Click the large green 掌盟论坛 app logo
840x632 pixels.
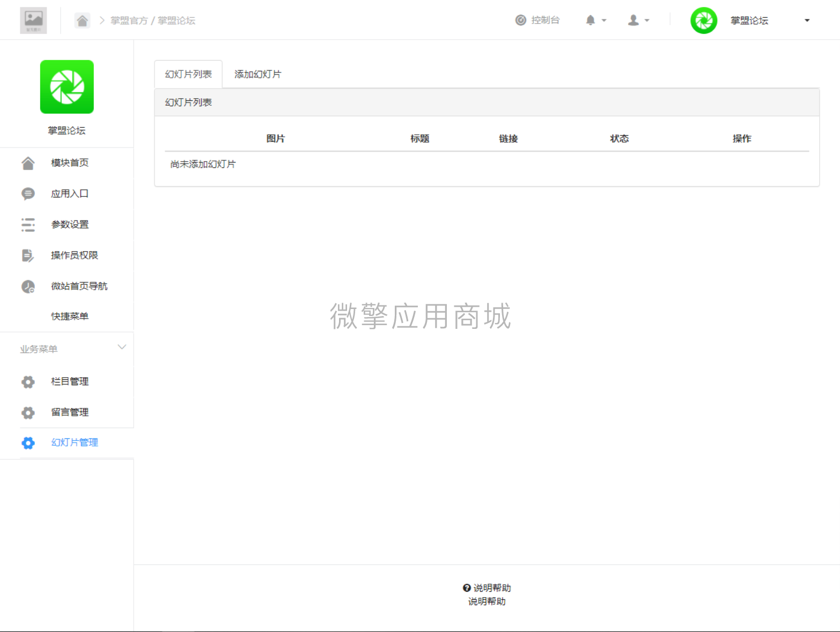[67, 87]
